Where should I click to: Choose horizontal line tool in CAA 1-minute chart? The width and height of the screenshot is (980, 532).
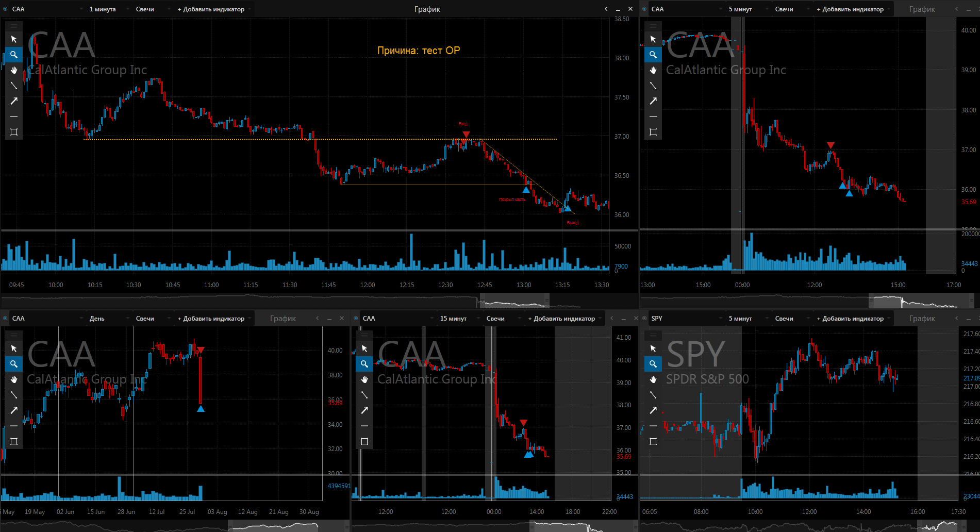click(x=14, y=117)
